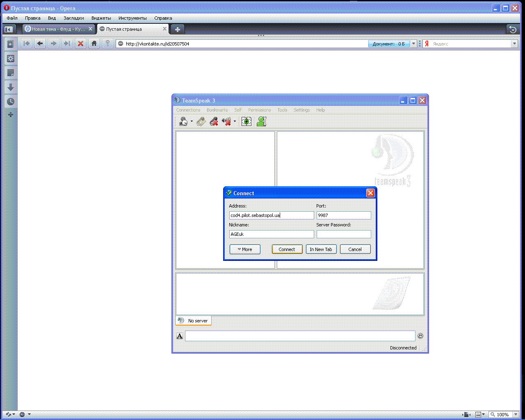Open the Файл menu in Opera
525x420 pixels.
pyautogui.click(x=12, y=18)
